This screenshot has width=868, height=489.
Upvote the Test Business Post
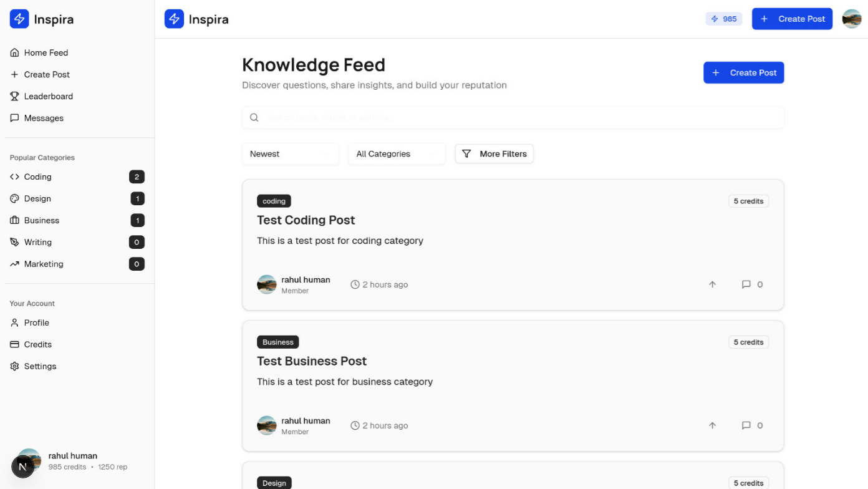point(712,425)
